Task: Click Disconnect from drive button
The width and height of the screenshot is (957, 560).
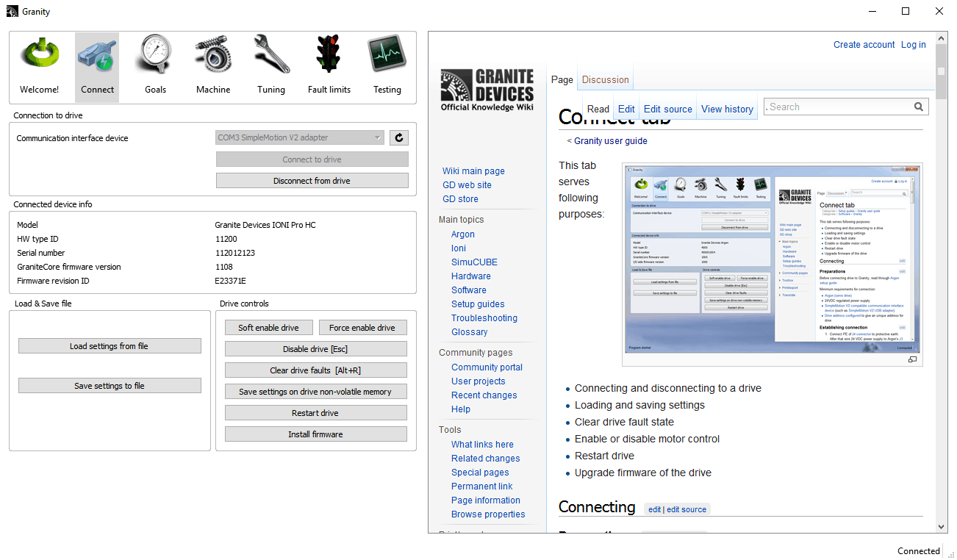Action: (x=312, y=181)
